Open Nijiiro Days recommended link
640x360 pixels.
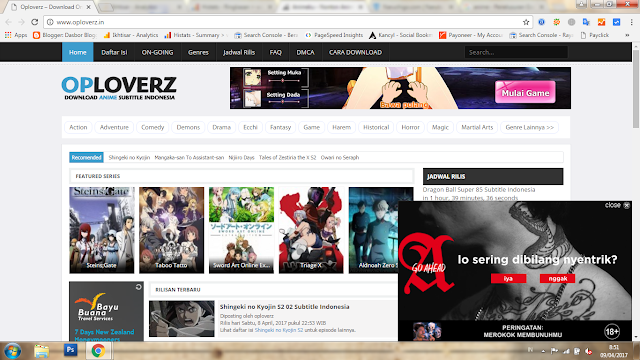242,158
